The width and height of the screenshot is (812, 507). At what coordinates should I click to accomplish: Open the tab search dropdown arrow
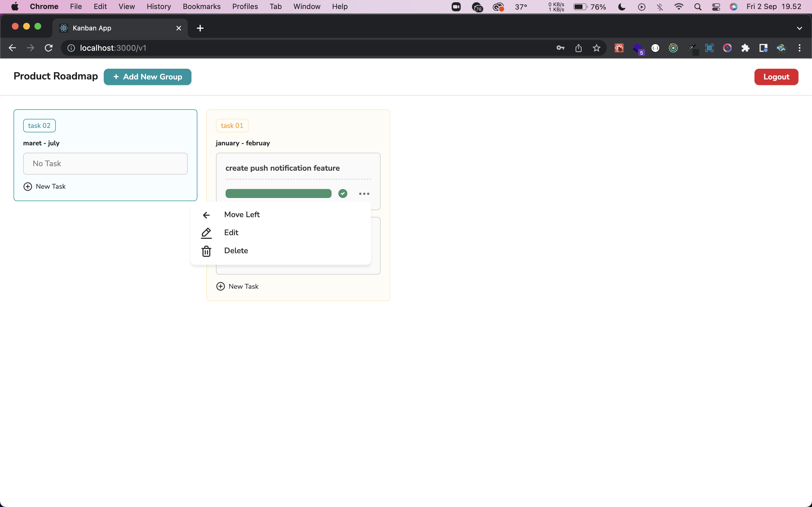[x=800, y=28]
